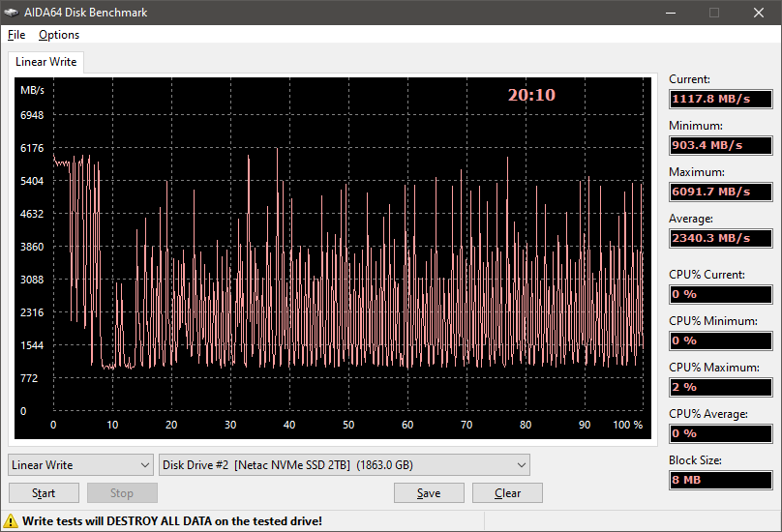
Task: Click the Block Size: label
Action: pos(695,460)
